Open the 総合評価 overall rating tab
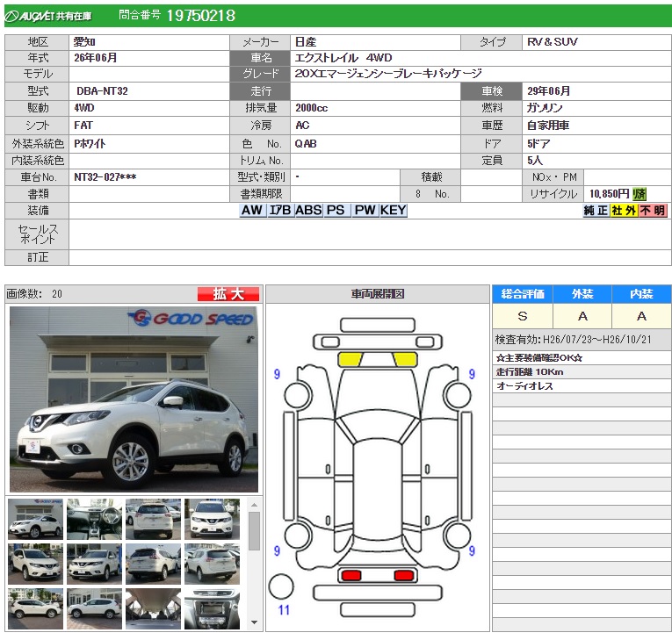The width and height of the screenshot is (672, 640). (x=522, y=294)
